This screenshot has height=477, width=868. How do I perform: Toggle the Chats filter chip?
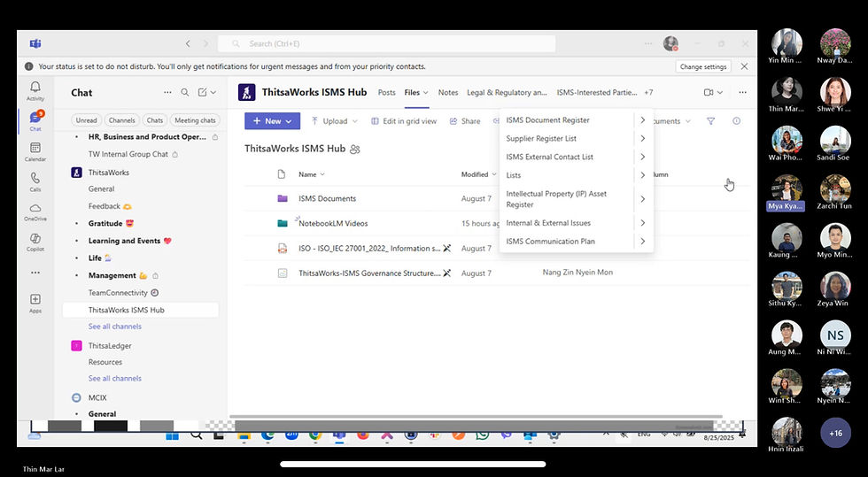point(155,120)
